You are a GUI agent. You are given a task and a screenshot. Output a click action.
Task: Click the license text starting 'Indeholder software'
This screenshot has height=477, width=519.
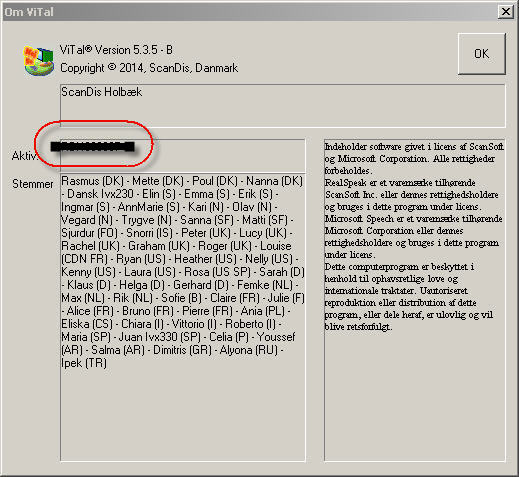[x=414, y=159]
